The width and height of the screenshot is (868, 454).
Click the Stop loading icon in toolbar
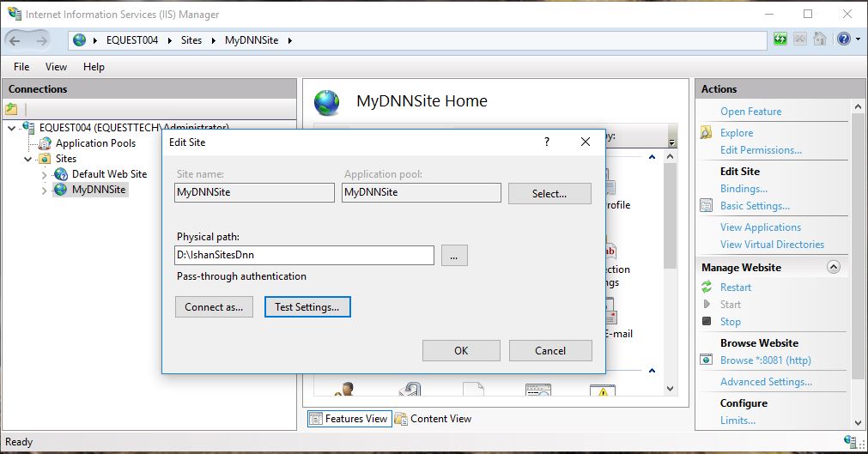(x=800, y=39)
